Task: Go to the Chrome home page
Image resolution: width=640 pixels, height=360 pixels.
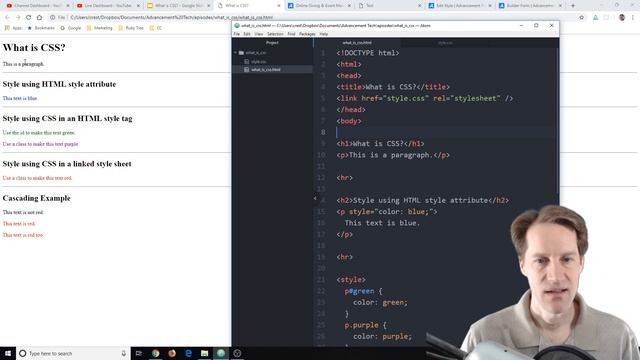Action: [40, 18]
